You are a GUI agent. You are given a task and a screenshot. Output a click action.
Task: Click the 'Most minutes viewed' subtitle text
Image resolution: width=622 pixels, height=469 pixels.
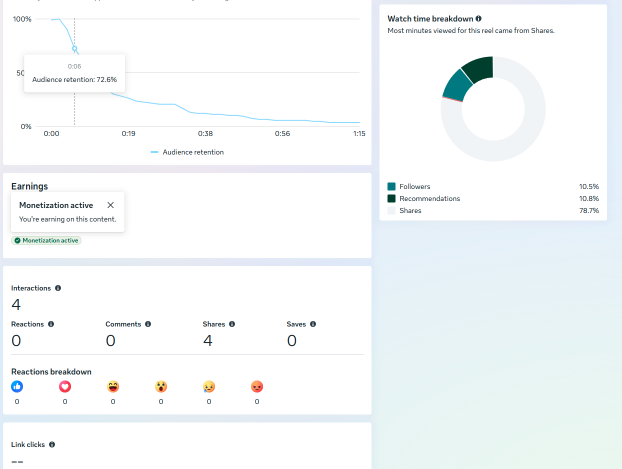point(471,31)
